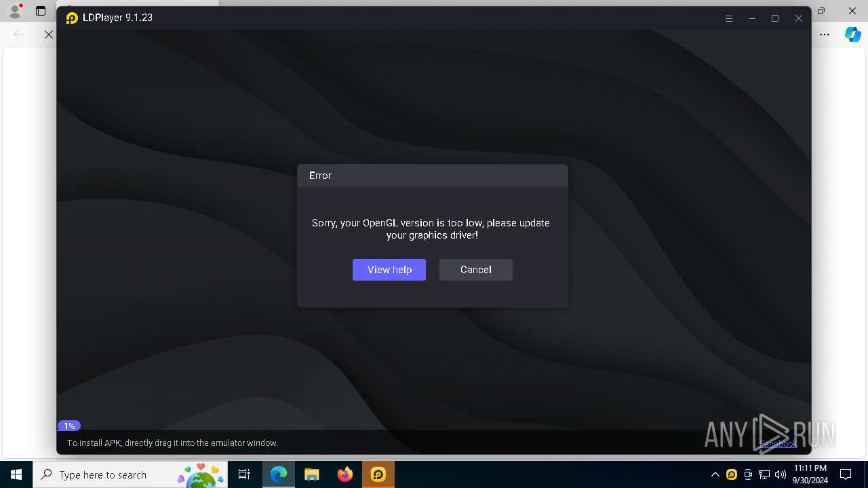Click the View help button
Image resolution: width=868 pixels, height=488 pixels.
coord(389,270)
